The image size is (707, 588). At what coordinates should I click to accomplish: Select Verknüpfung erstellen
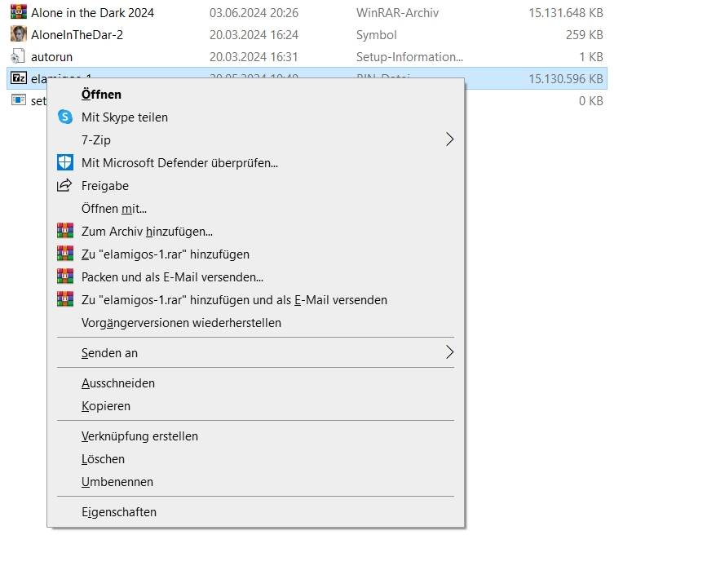256,436
